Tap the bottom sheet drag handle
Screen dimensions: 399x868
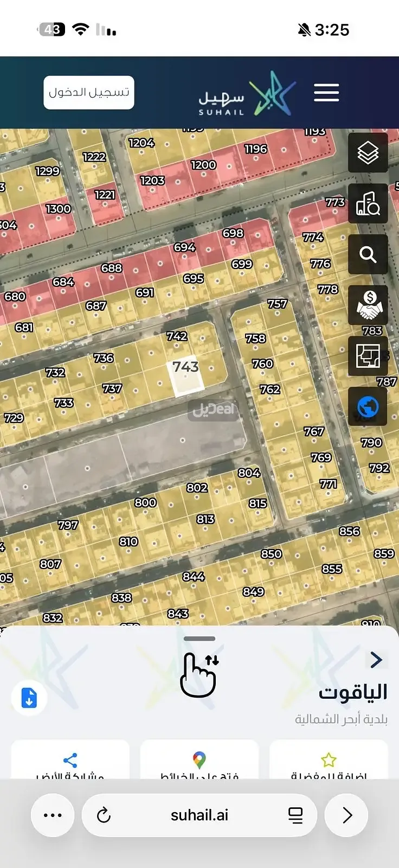199,639
